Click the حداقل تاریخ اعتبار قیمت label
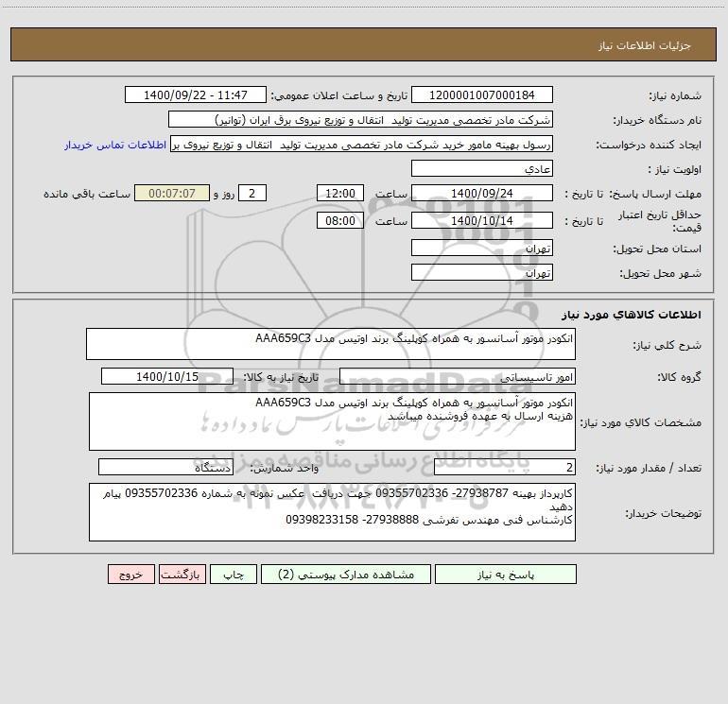 tap(660, 221)
